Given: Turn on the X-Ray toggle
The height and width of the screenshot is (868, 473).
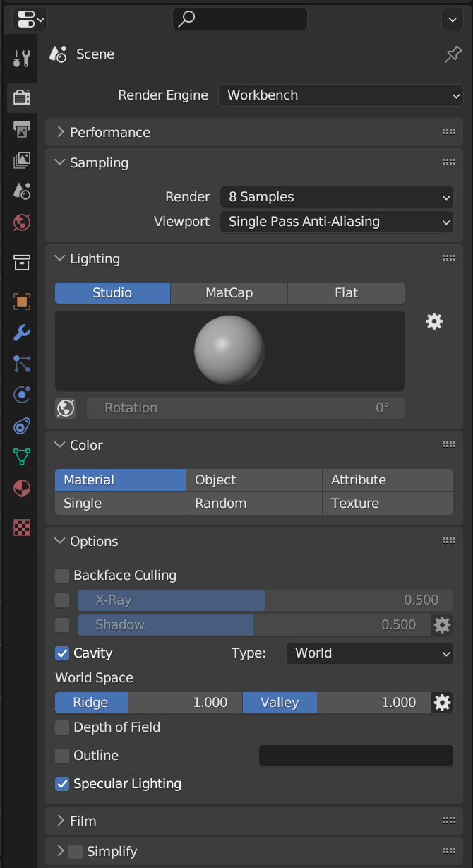Looking at the screenshot, I should [61, 600].
